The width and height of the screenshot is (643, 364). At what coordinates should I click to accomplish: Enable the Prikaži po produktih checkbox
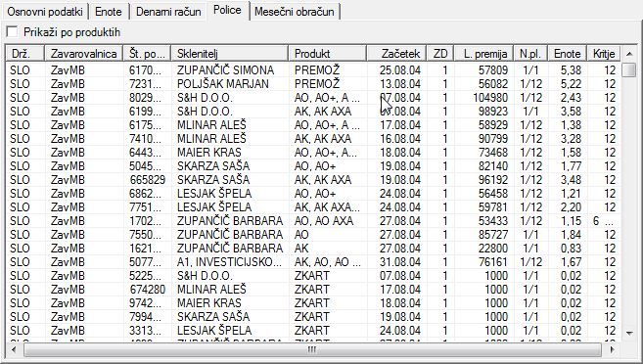[13, 32]
